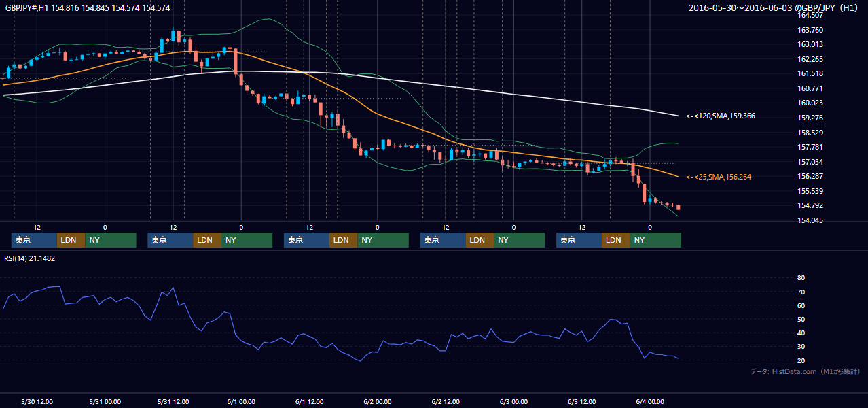Click the RSI 30 level label
The width and height of the screenshot is (868, 408).
(801, 347)
